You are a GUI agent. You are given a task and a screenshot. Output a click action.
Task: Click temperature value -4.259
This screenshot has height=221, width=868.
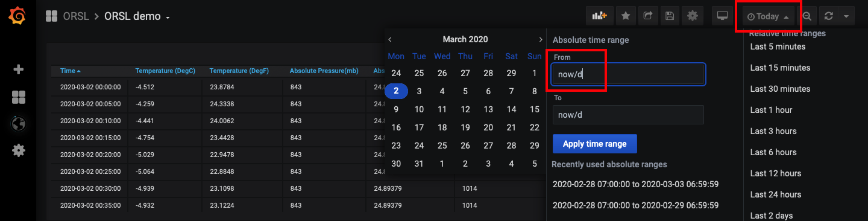click(x=145, y=104)
